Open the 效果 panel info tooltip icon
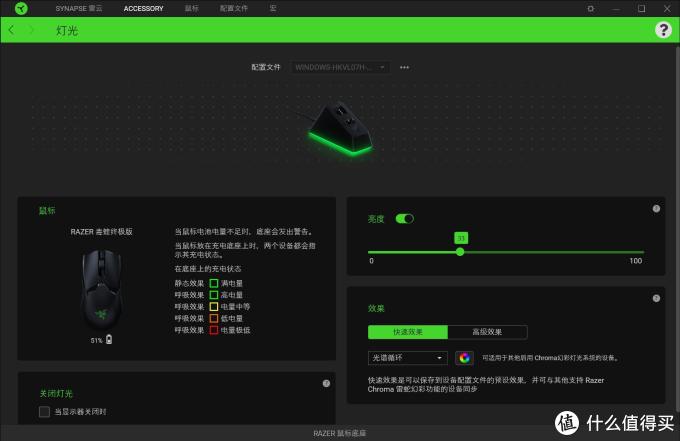This screenshot has height=441, width=680. coord(656,298)
